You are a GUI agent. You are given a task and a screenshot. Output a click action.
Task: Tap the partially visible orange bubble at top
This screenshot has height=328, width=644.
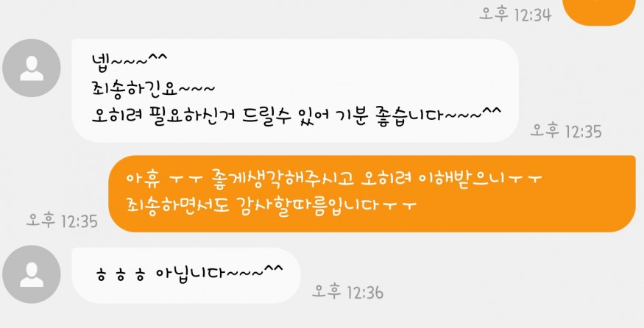point(599,12)
